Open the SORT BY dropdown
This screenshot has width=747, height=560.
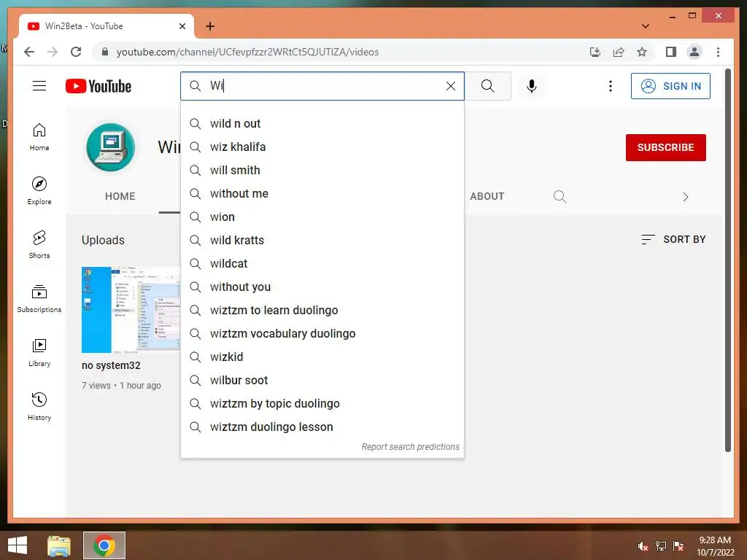(673, 239)
